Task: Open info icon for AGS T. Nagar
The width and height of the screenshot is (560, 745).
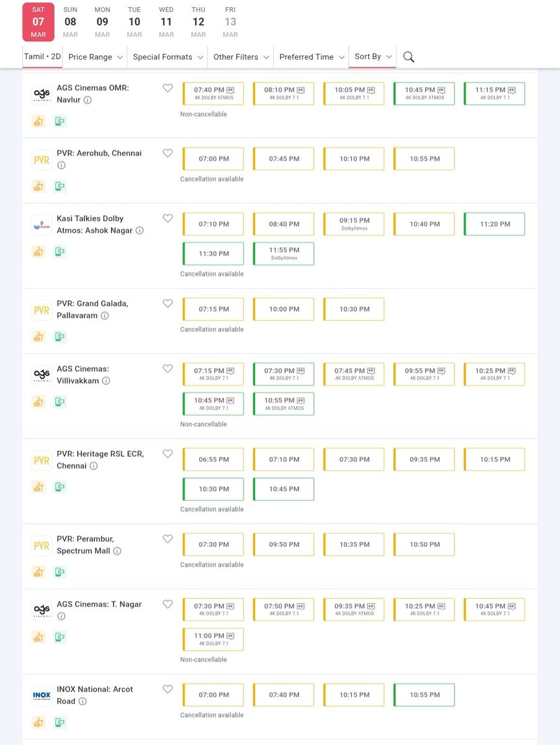Action: [x=61, y=616]
